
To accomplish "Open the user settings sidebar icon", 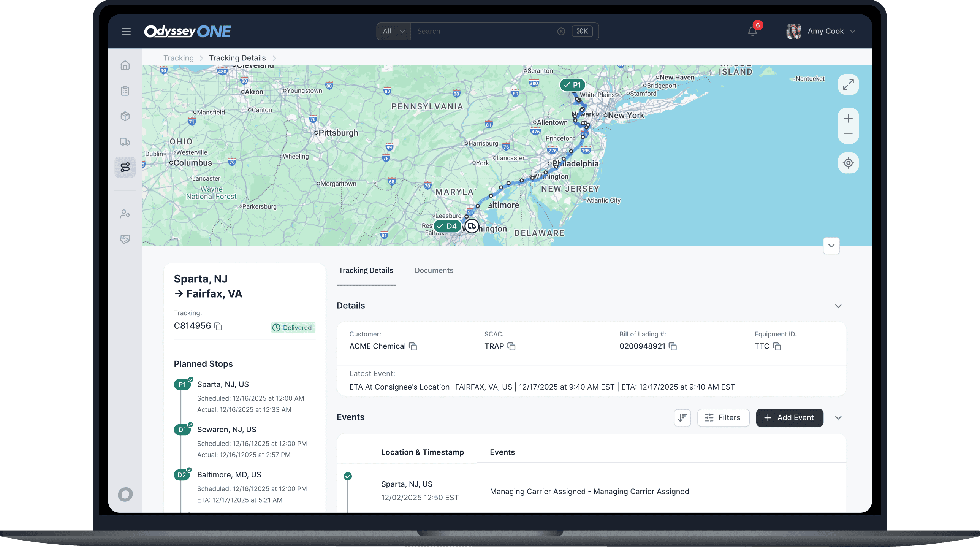I will [125, 214].
